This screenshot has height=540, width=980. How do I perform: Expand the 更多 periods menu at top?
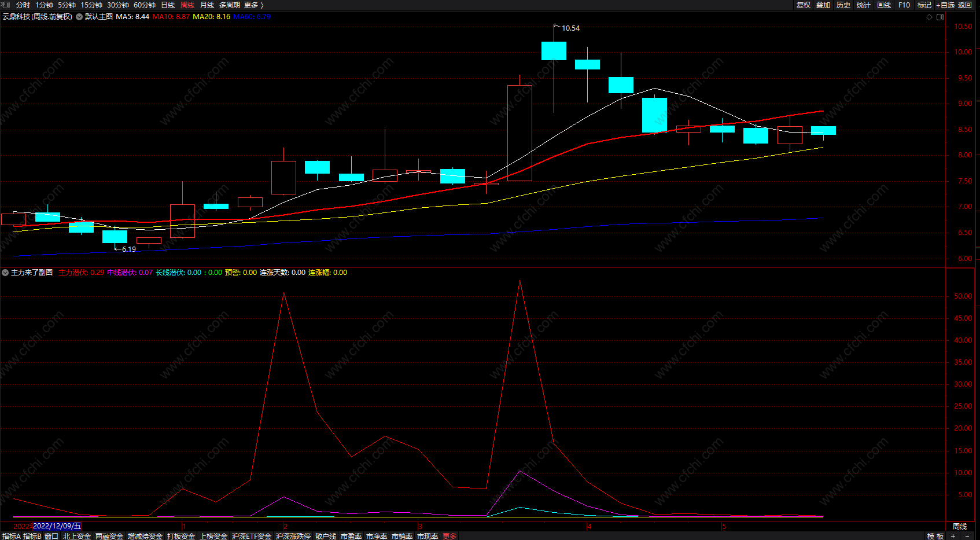(253, 5)
